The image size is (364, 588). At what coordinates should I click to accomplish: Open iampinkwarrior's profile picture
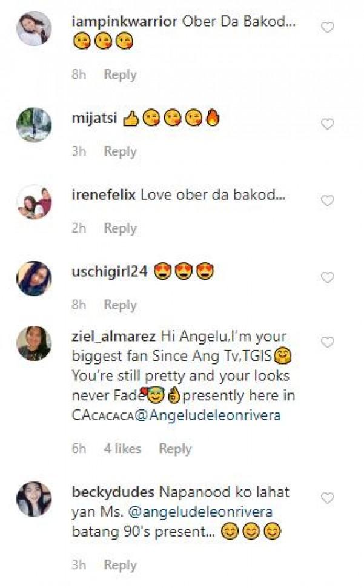pos(34,28)
